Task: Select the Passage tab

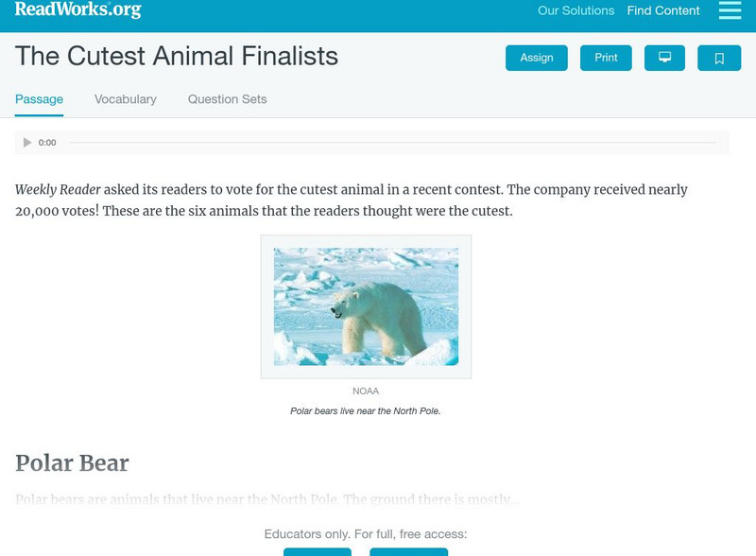Action: 39,99
